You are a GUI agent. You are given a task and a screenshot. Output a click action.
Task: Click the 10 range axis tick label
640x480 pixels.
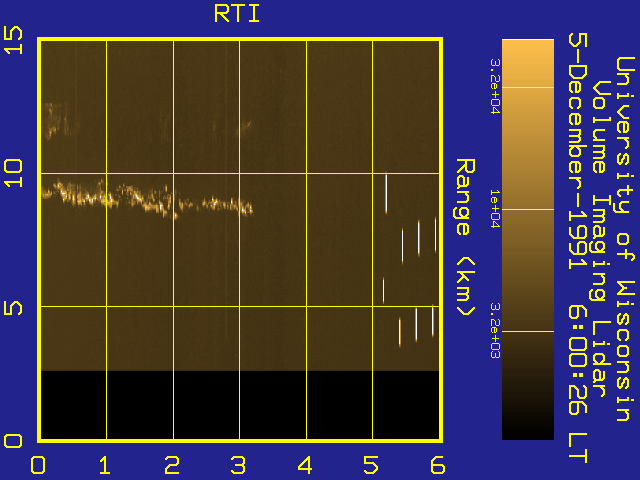13,173
